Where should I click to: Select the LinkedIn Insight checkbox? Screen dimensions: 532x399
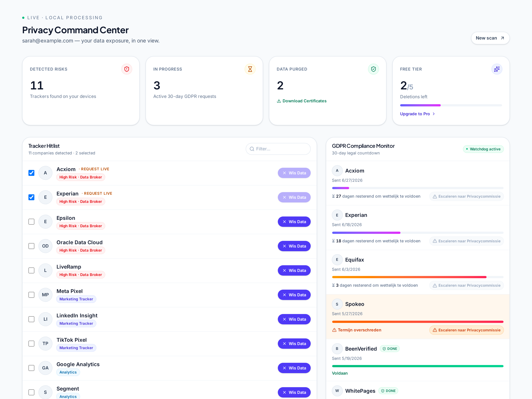coord(32,319)
